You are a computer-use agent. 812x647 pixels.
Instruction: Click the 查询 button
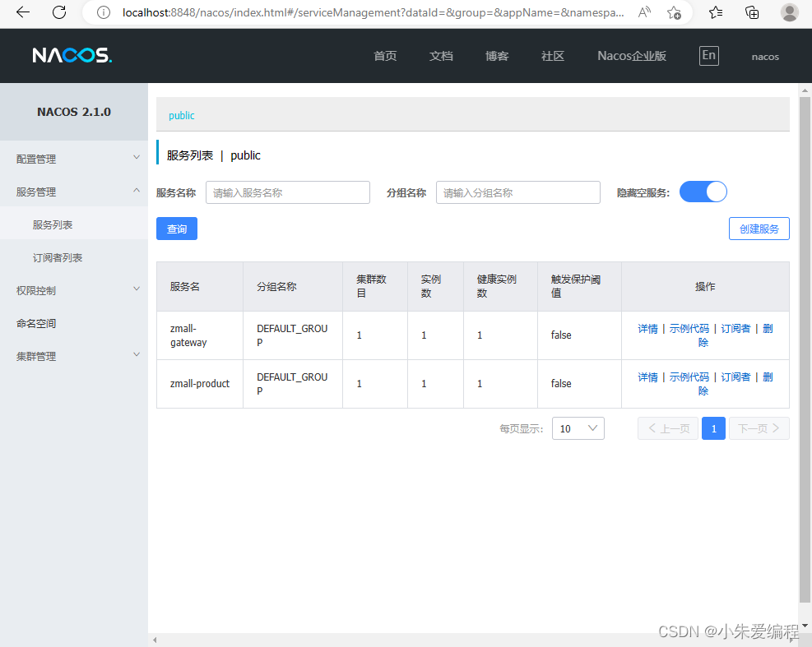click(177, 229)
